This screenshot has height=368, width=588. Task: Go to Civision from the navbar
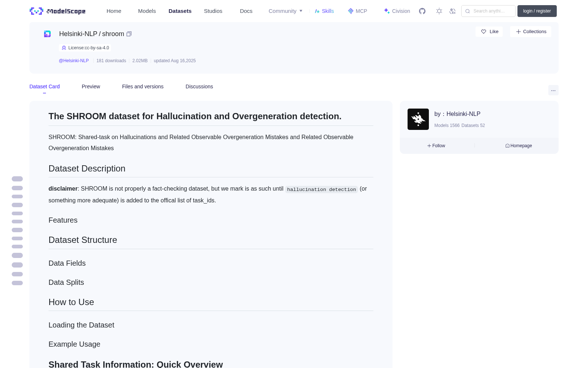pos(397,11)
